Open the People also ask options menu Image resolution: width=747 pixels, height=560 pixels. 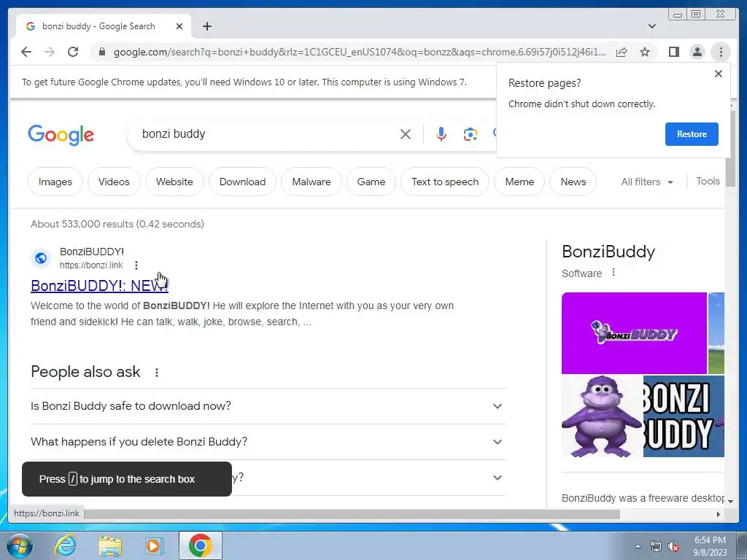click(157, 373)
